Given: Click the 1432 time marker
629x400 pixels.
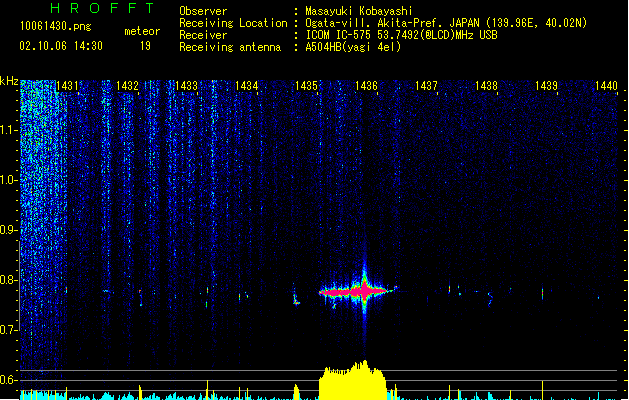Looking at the screenshot, I should [127, 86].
